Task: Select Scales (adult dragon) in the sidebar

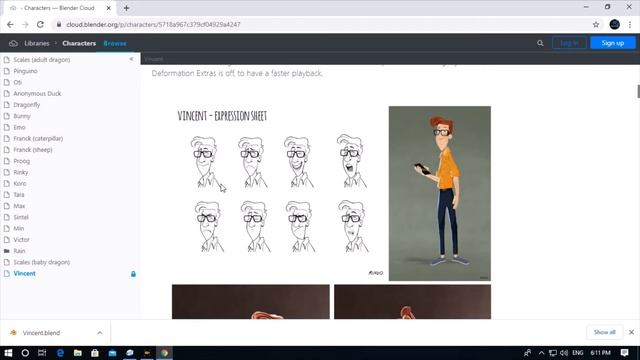Action: pyautogui.click(x=42, y=60)
